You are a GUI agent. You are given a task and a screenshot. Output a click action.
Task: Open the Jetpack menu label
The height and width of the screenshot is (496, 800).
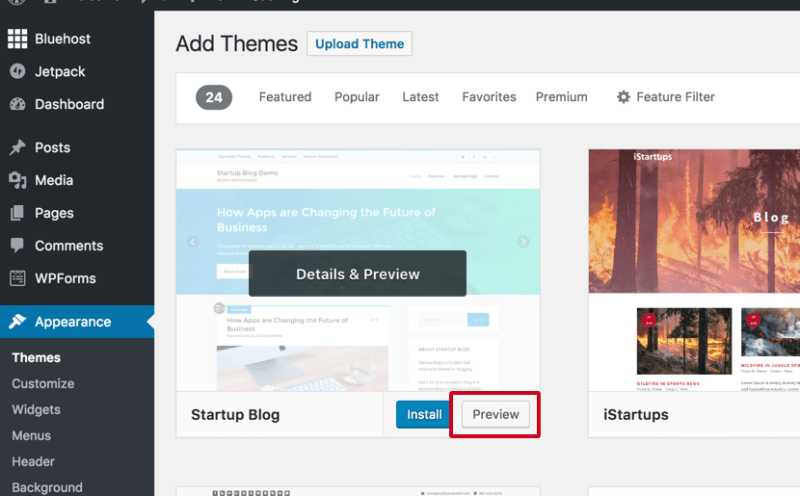(60, 72)
